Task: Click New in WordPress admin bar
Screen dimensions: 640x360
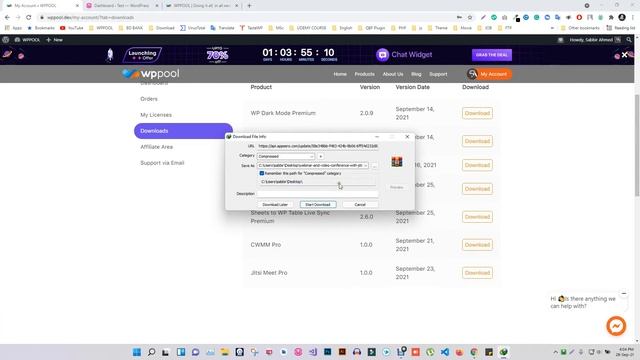Action: (x=54, y=40)
